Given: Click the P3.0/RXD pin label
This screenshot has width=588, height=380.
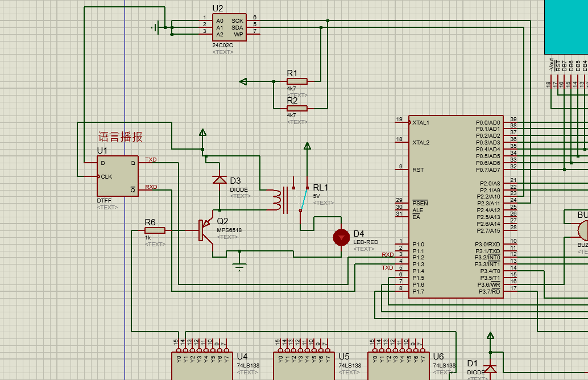Looking at the screenshot, I should [487, 244].
